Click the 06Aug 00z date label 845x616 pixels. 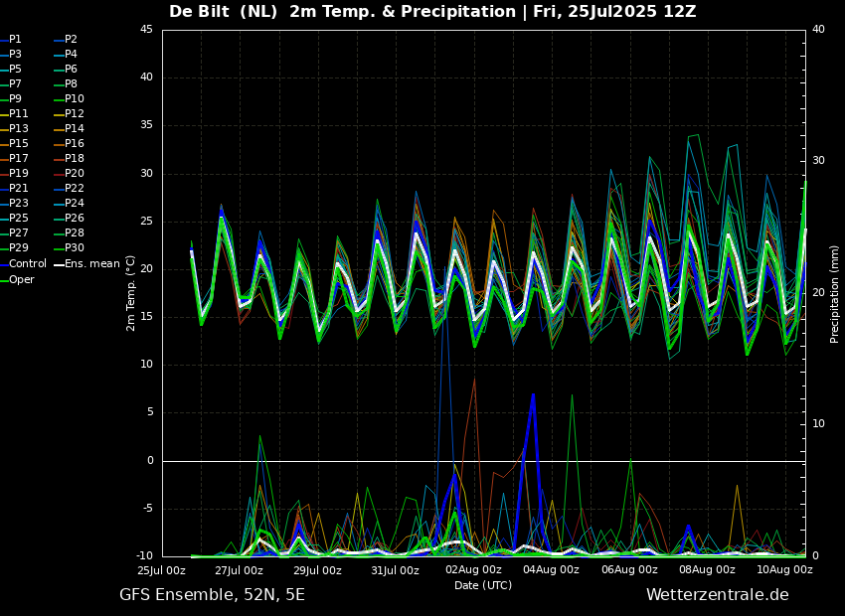tap(629, 570)
